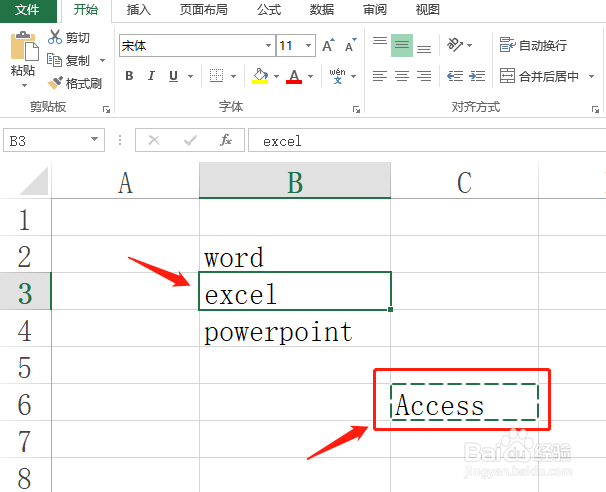Open font 字体 dialog launcher
Screen dimensions: 606x492
(x=356, y=110)
